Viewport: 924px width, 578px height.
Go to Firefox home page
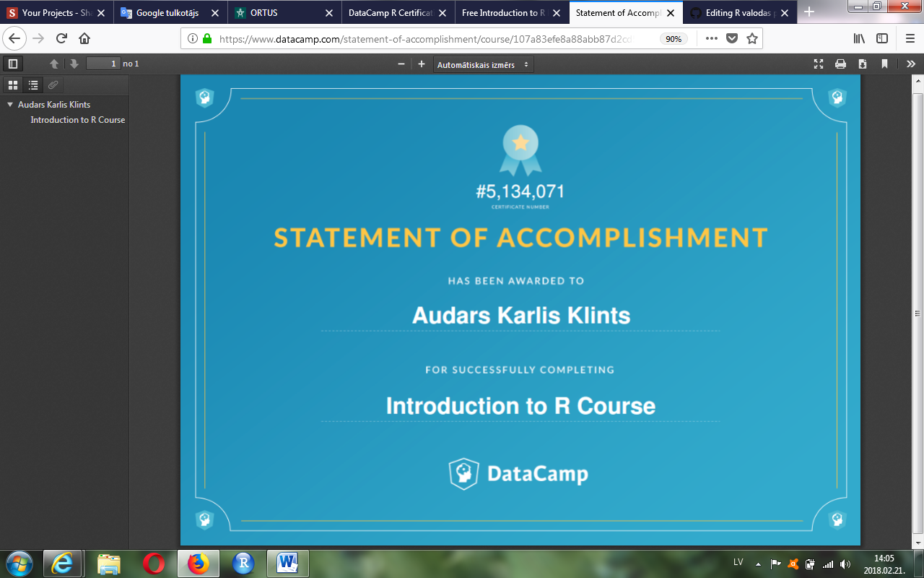tap(84, 38)
